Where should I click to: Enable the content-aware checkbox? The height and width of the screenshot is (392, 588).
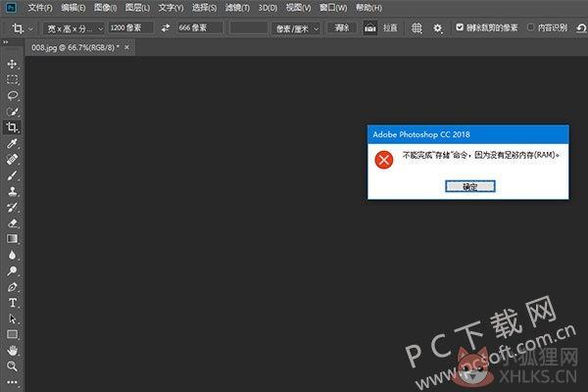(x=530, y=27)
